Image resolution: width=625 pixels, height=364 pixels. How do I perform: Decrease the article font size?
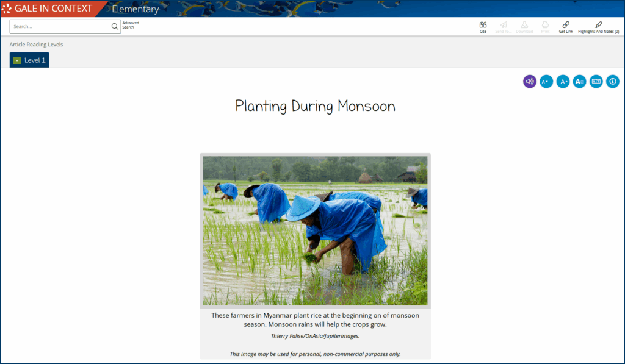click(546, 81)
